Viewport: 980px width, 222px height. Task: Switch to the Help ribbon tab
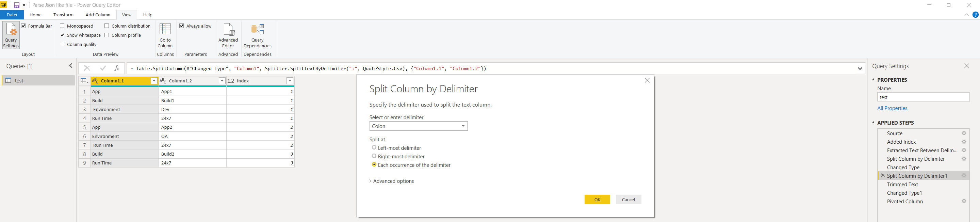click(x=148, y=15)
